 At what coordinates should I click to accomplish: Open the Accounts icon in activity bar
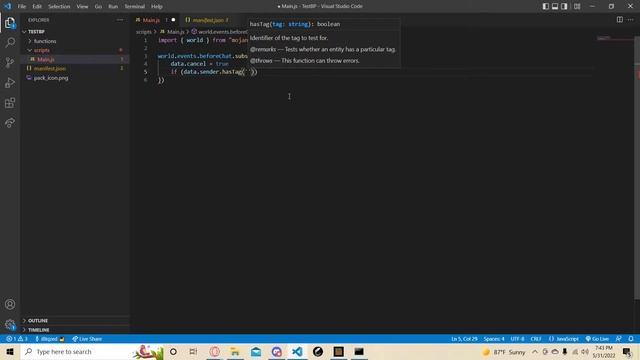pyautogui.click(x=10, y=304)
